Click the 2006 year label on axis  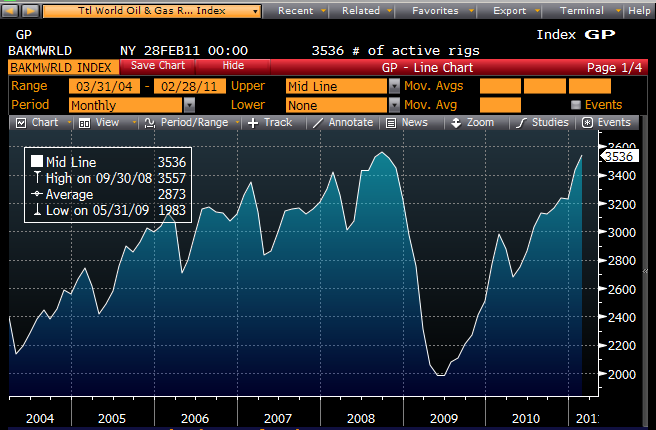tap(195, 418)
